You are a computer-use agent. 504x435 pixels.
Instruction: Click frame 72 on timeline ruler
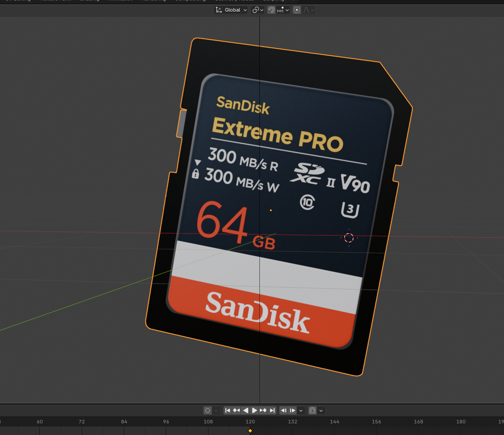pos(82,422)
